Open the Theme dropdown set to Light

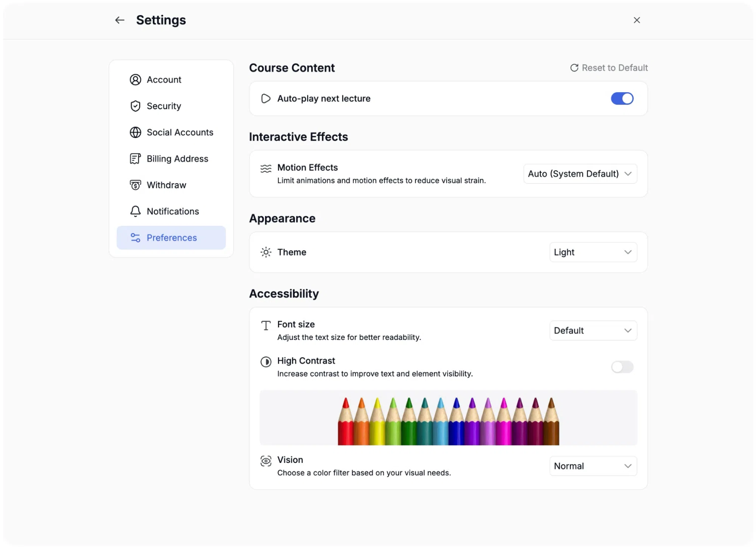pos(593,252)
